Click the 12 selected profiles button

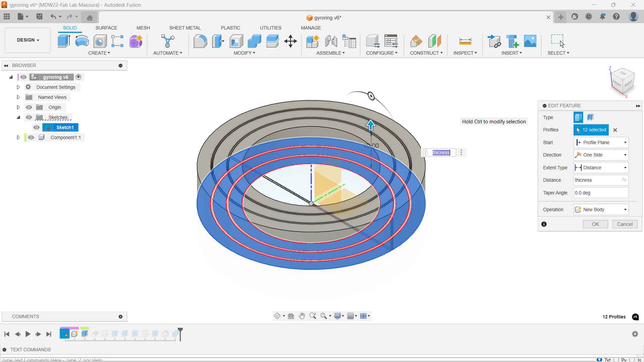coord(591,130)
